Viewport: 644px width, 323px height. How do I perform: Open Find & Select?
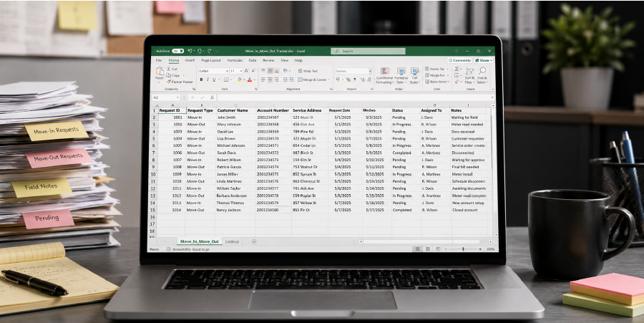(482, 75)
